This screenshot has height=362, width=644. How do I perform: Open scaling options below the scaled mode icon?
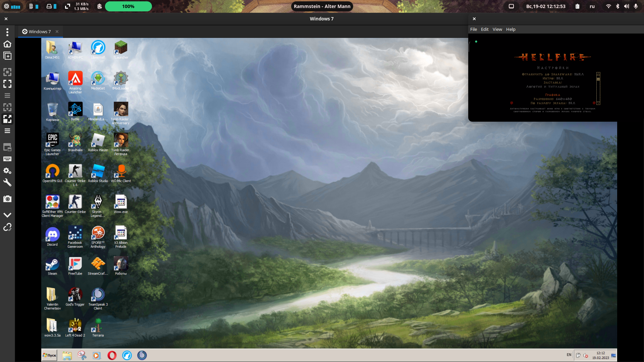tap(7, 131)
